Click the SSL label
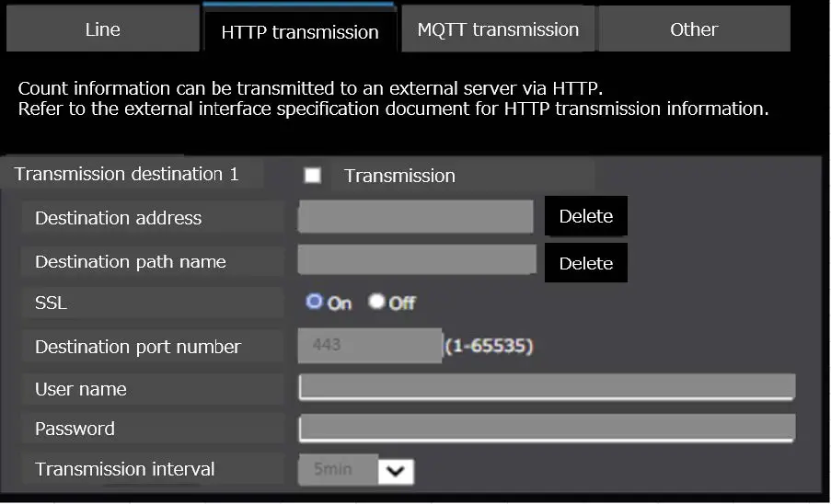Viewport: 831px width, 504px height. click(x=51, y=303)
